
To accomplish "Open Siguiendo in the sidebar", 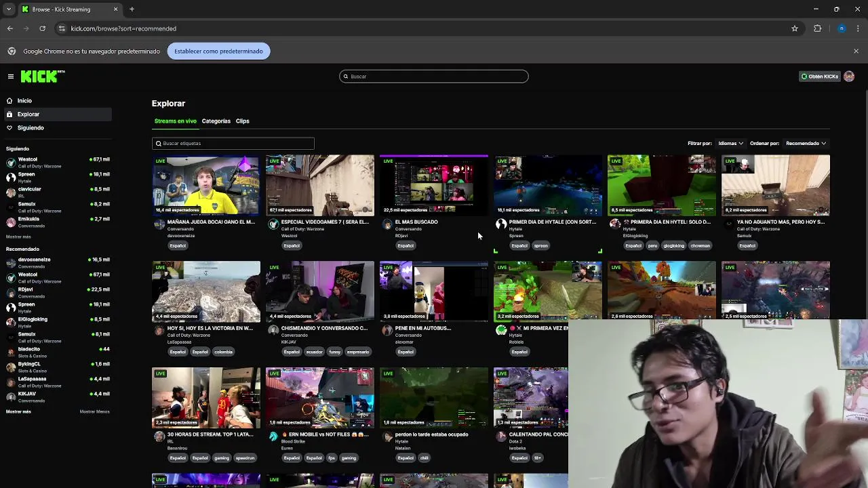I will point(56,128).
